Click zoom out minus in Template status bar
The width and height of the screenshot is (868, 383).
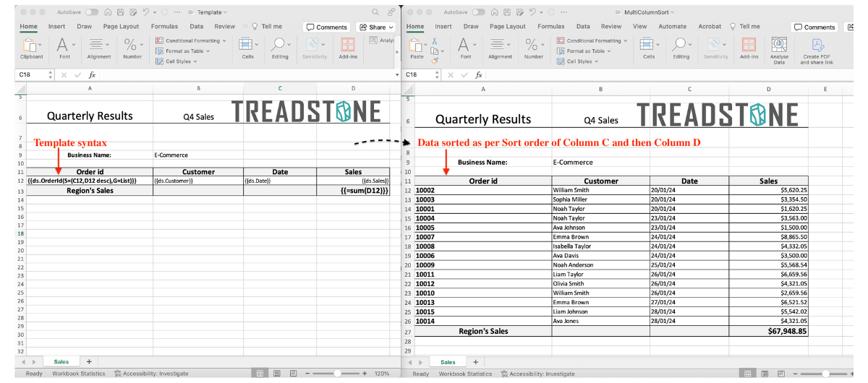click(x=306, y=374)
